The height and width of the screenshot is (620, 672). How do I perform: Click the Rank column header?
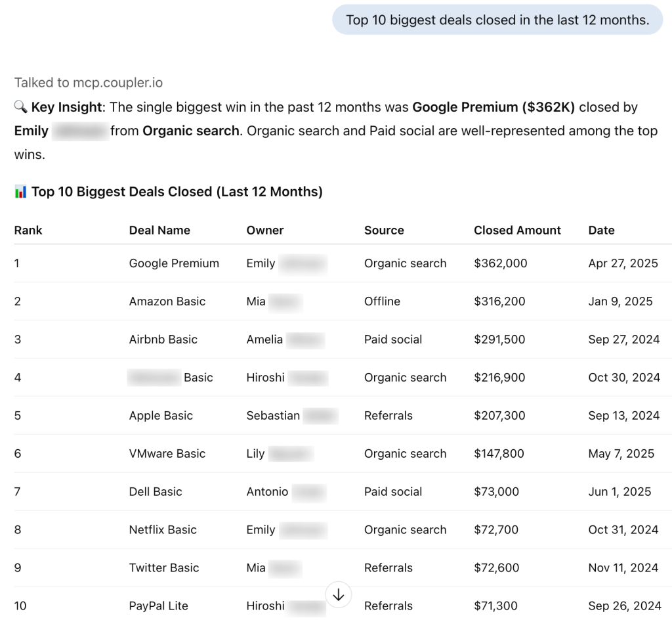(x=28, y=231)
